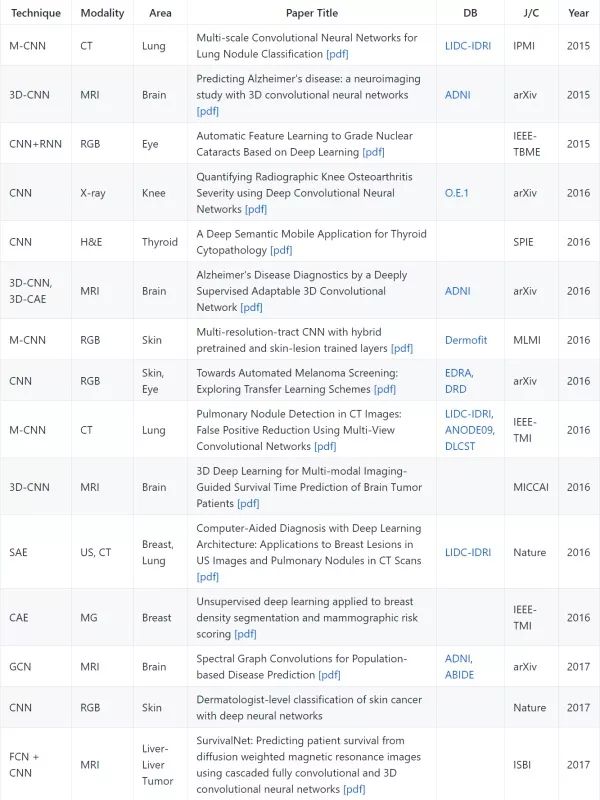
Task: Open pdf for Nuclear Cataracts grading paper
Action: [x=373, y=152]
